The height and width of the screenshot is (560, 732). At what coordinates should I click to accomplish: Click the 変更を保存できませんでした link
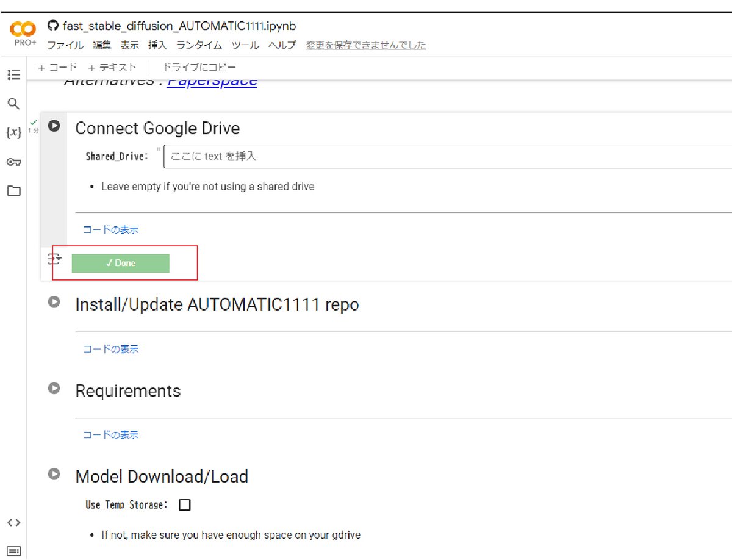(366, 45)
